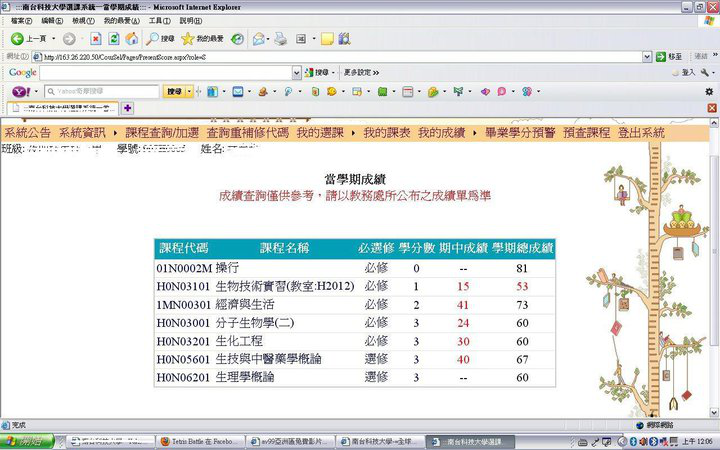Image resolution: width=720 pixels, height=450 pixels.
Task: Refresh the page with the green refresh icon
Action: coord(114,39)
